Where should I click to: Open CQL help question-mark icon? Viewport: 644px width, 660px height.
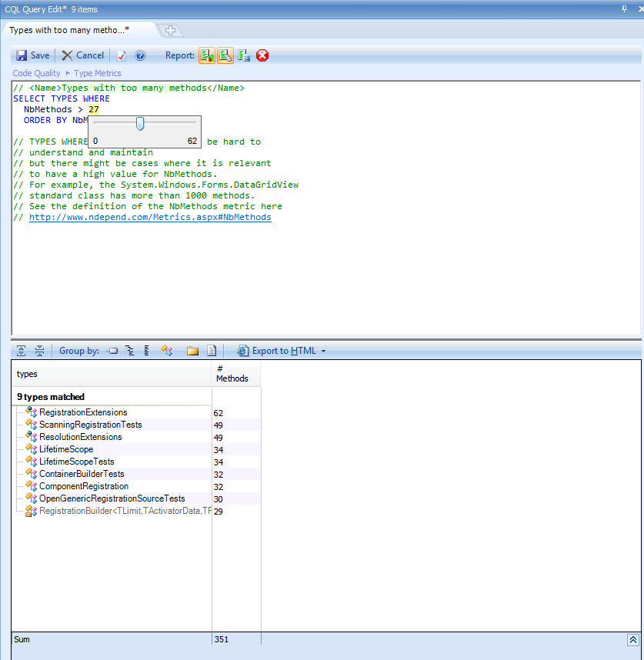pyautogui.click(x=140, y=55)
